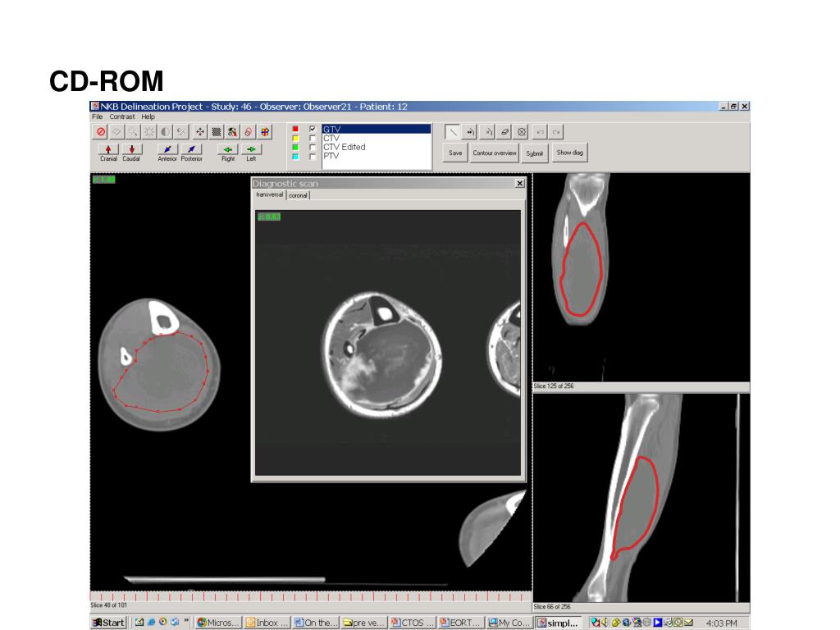840x630 pixels.
Task: Enable the CTV checkbox
Action: point(313,138)
